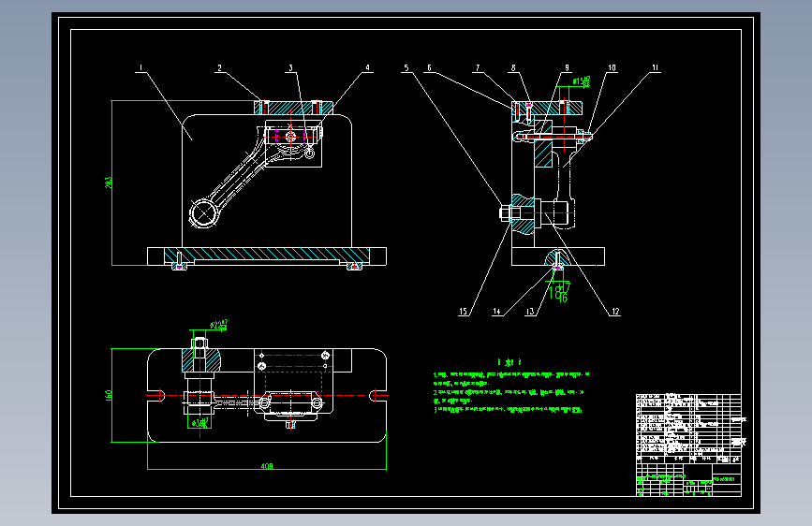Select the 409 length dimension text
The image size is (812, 526).
click(x=267, y=466)
